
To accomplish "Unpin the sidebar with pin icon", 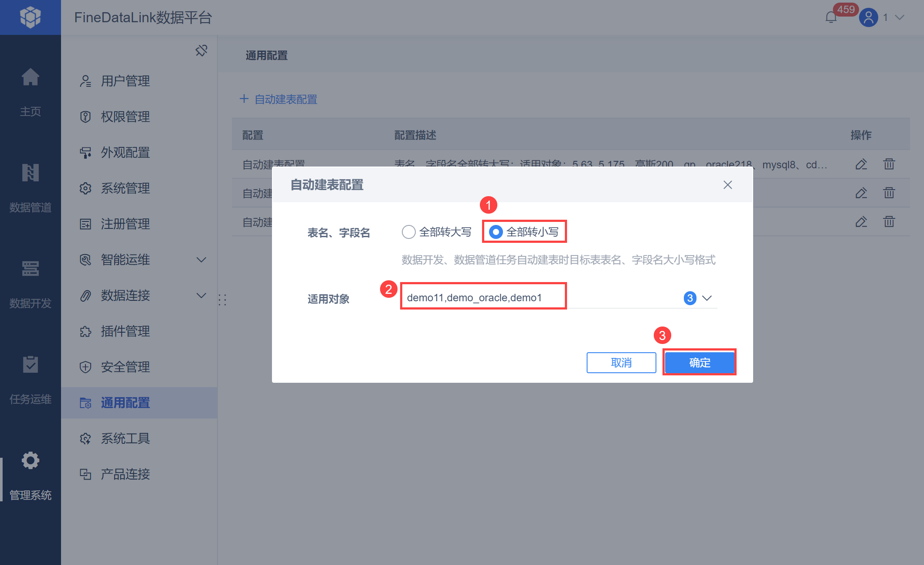I will (201, 51).
